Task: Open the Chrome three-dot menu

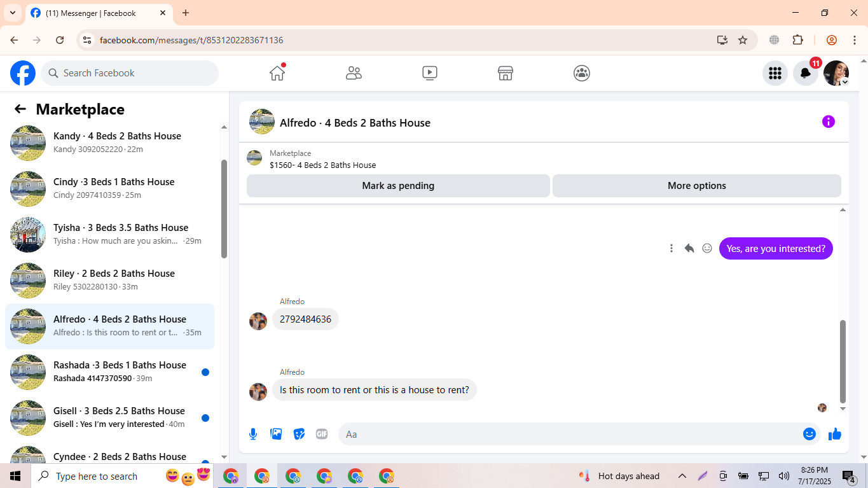Action: (855, 40)
